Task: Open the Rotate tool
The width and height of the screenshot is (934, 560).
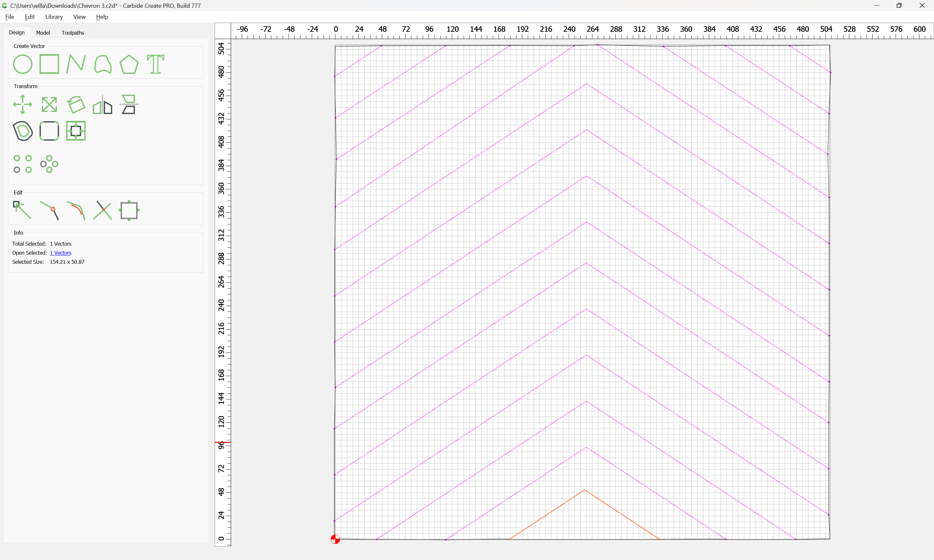Action: pyautogui.click(x=76, y=105)
